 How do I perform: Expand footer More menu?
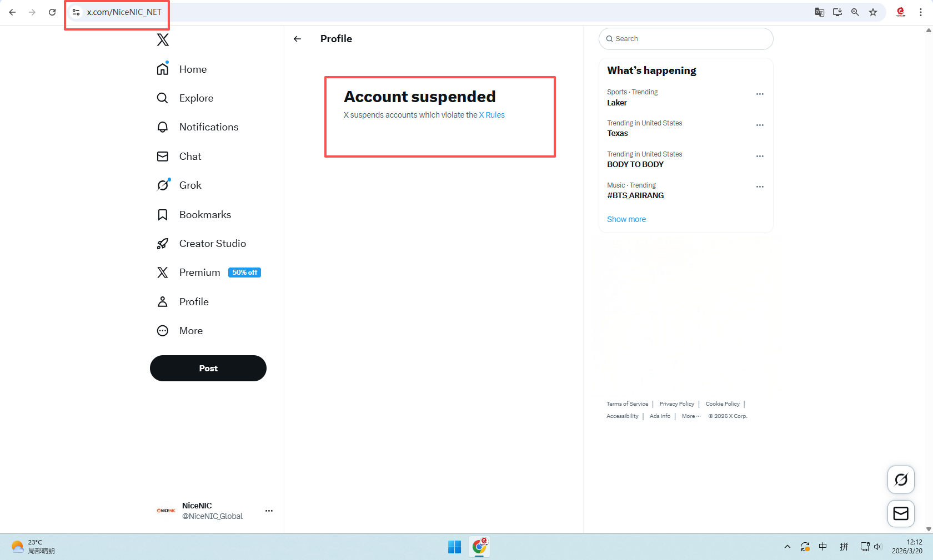tap(691, 416)
